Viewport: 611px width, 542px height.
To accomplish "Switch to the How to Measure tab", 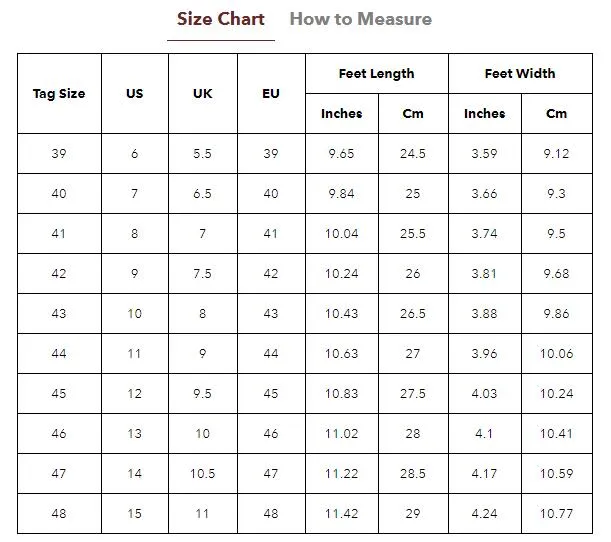I will pos(360,19).
